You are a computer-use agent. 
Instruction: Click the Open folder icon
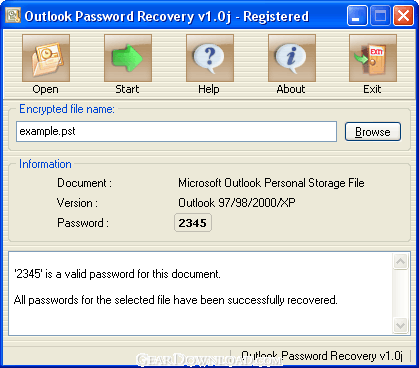click(46, 58)
